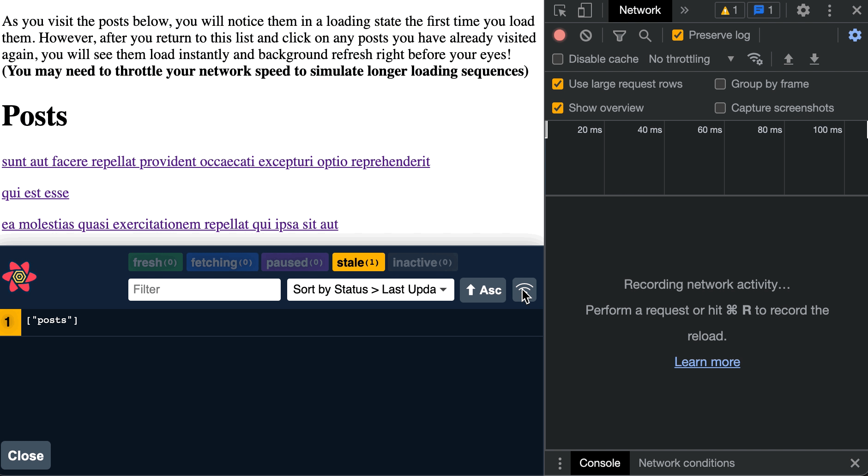The height and width of the screenshot is (476, 868).
Task: Import HAR file with upload arrow
Action: point(788,59)
